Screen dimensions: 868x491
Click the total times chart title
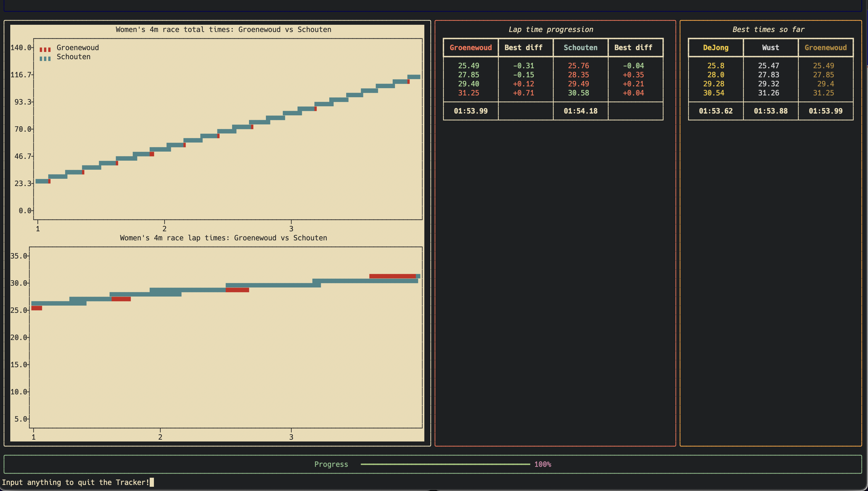tap(223, 30)
